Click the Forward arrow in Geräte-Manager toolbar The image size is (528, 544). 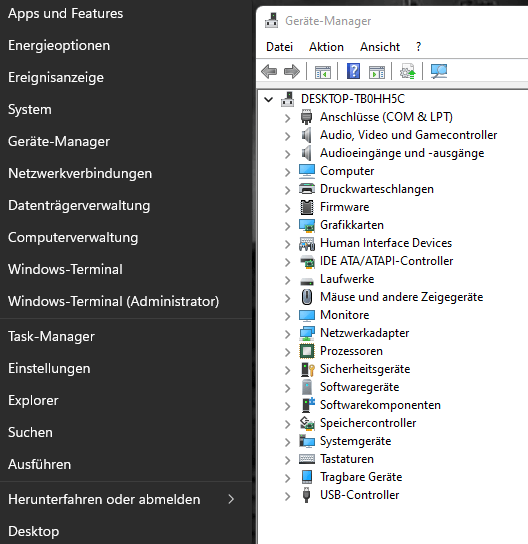pos(292,71)
